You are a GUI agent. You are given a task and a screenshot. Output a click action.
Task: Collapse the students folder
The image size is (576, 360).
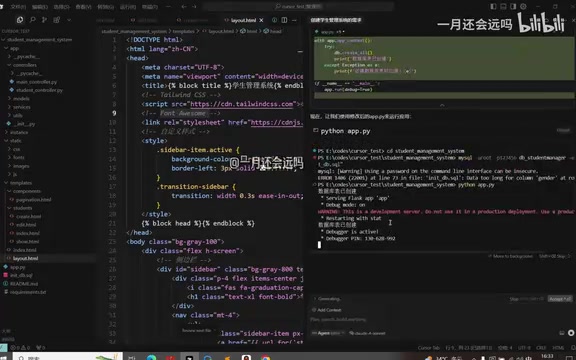click(x=22, y=208)
